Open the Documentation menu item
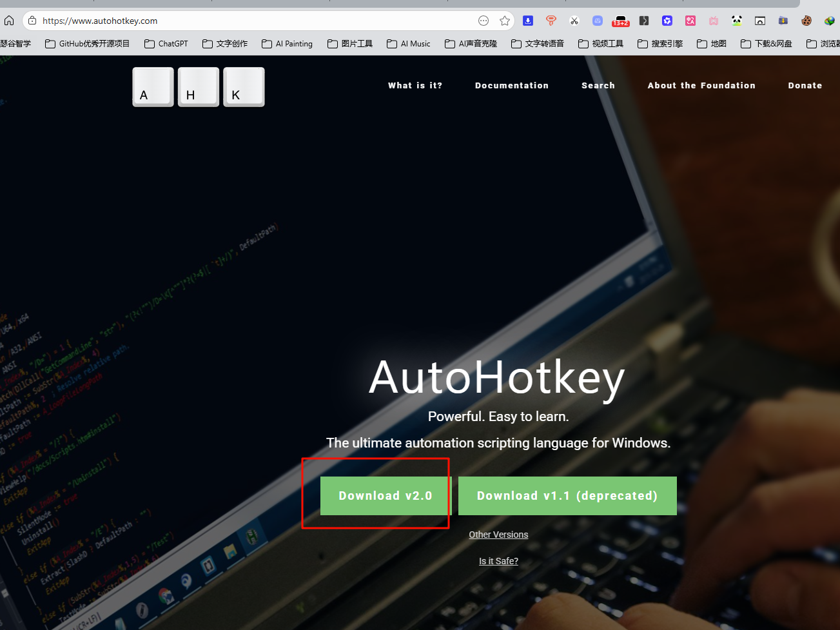The height and width of the screenshot is (630, 840). click(512, 85)
